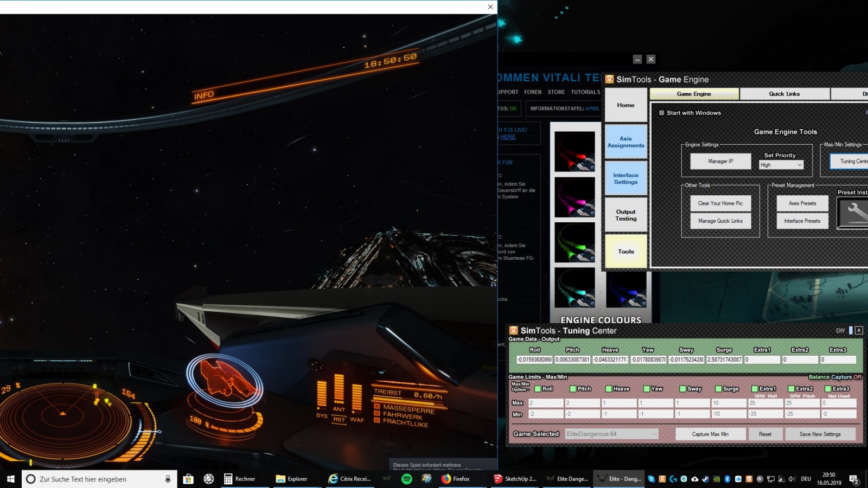The width and height of the screenshot is (868, 488).
Task: Toggle the Extra2 Max/Min option checkbox
Action: pyautogui.click(x=792, y=389)
